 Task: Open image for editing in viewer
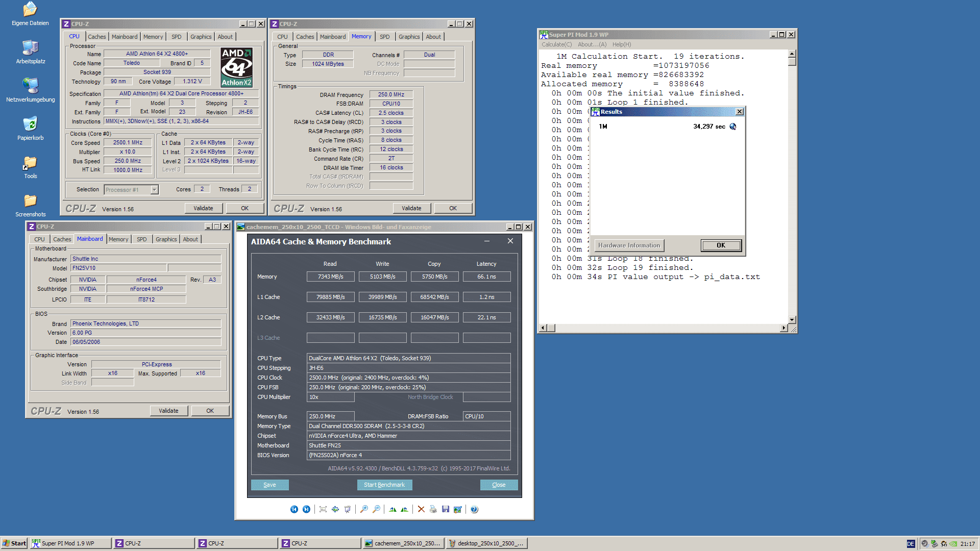[458, 509]
